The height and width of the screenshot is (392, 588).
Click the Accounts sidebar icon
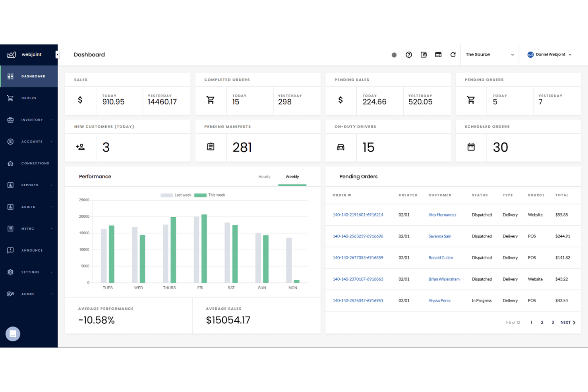[10, 142]
